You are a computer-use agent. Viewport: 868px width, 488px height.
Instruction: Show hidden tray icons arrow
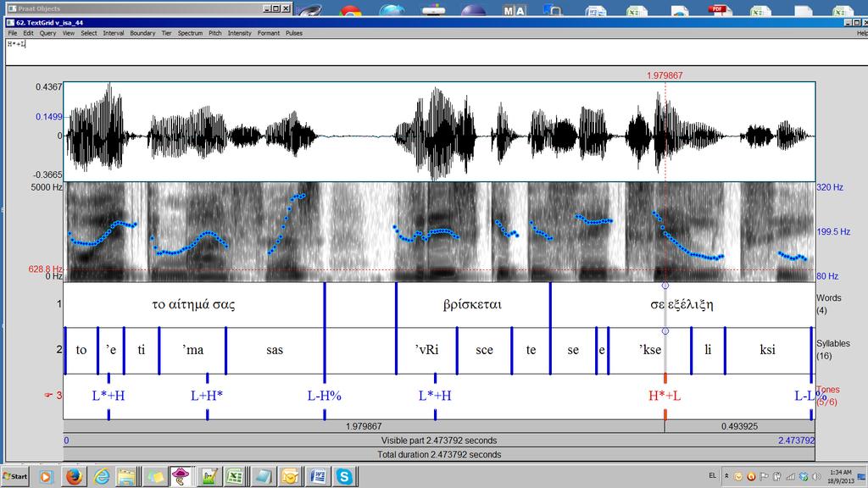[x=726, y=476]
